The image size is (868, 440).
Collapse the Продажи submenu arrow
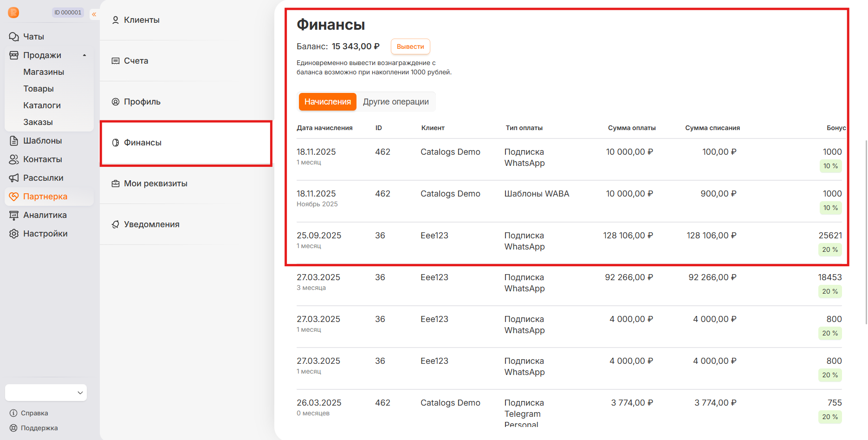click(84, 55)
